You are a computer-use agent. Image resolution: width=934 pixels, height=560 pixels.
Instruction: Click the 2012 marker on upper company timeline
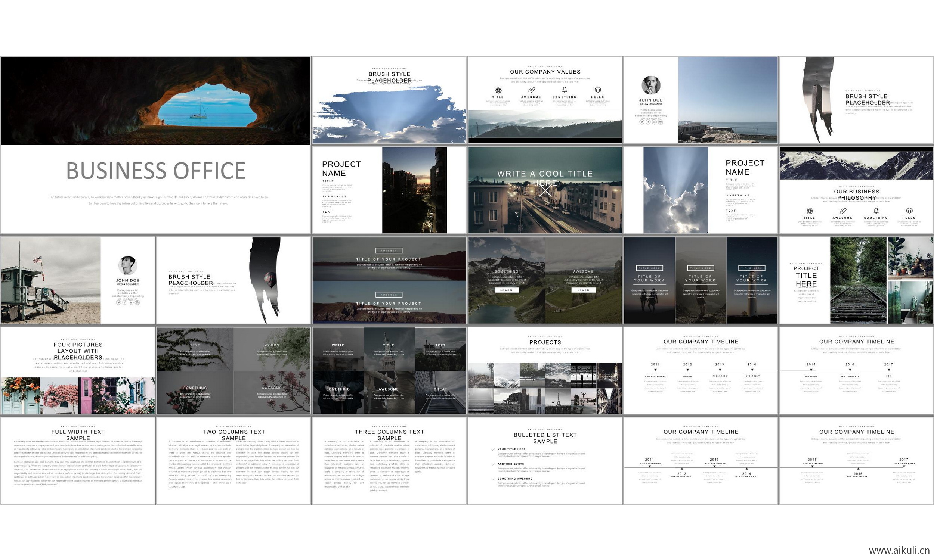[x=687, y=370]
